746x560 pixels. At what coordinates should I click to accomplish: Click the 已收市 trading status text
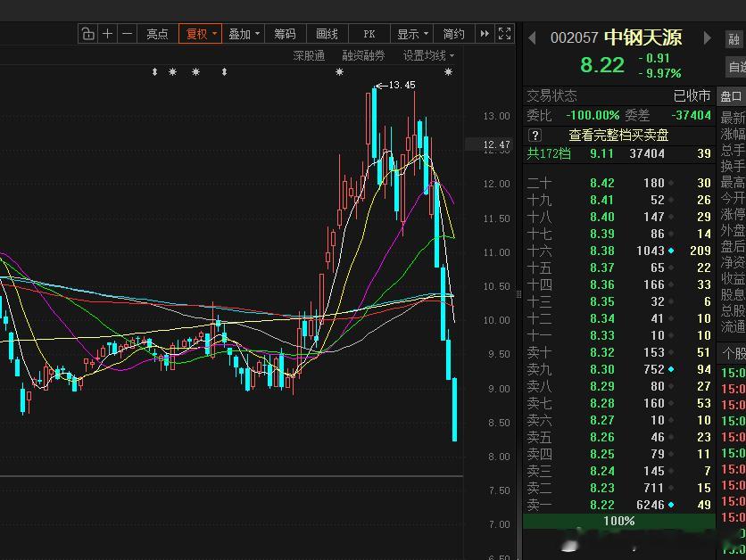[692, 96]
